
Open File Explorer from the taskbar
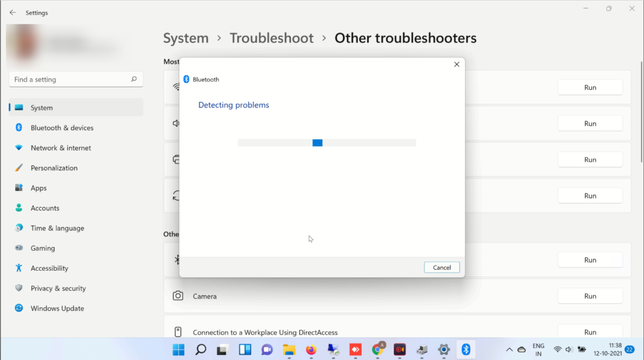(289, 350)
